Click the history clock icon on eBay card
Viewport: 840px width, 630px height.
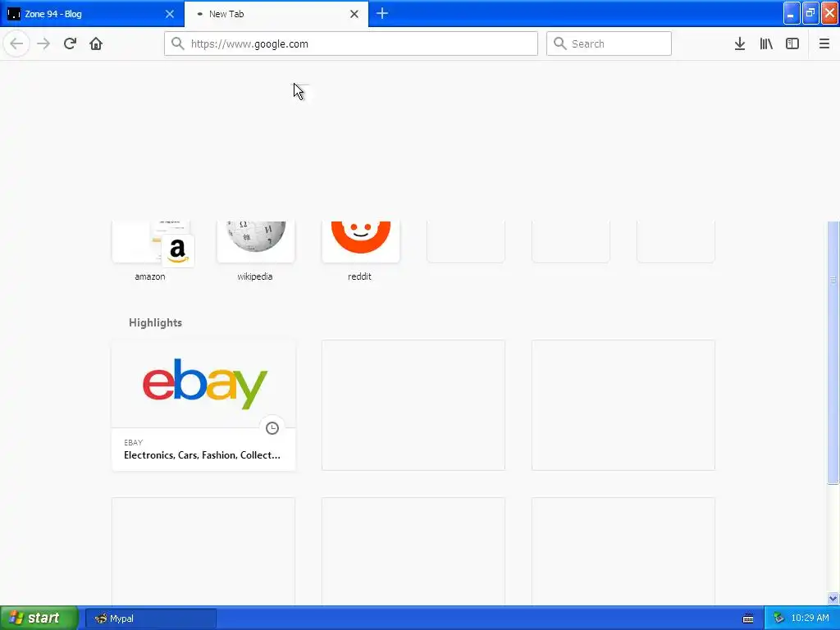click(x=272, y=428)
